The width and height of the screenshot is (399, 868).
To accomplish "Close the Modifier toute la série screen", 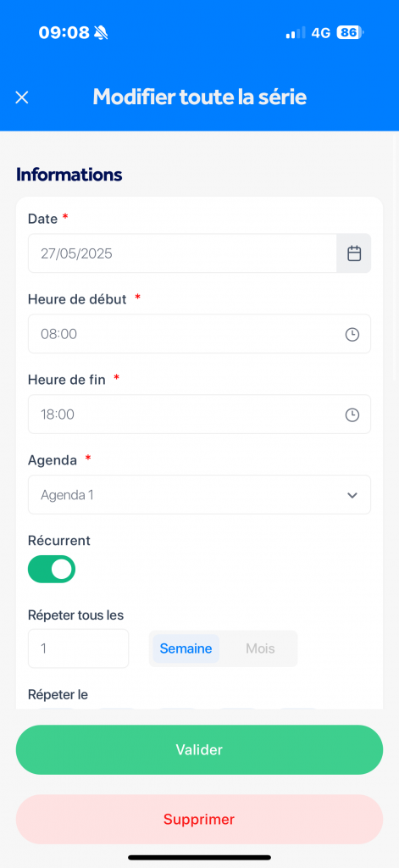I will 21,98.
